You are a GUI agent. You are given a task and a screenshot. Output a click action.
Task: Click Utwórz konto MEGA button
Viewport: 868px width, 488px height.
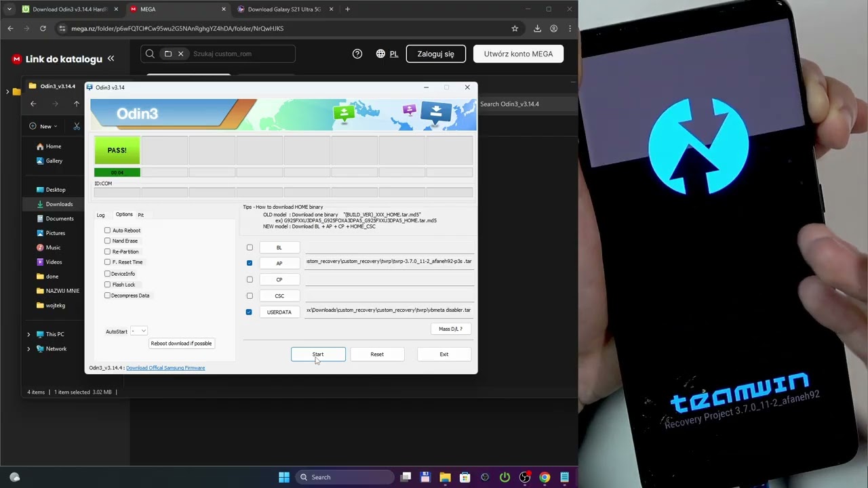pos(518,54)
